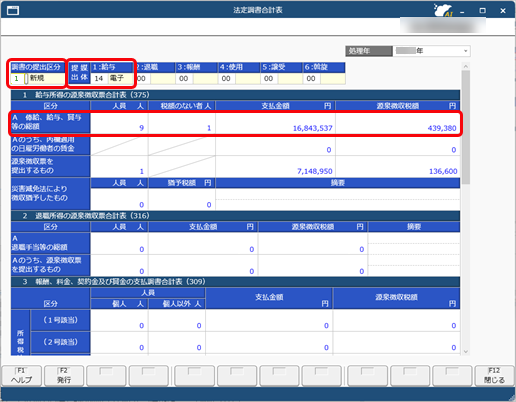The width and height of the screenshot is (516, 402).
Task: Select the 支払金額 value 7,148,950
Action: (x=315, y=171)
